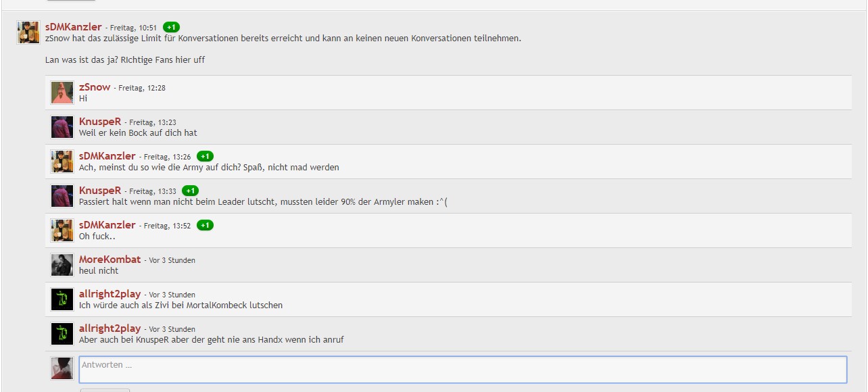Click your own avatar beside the reply field
This screenshot has height=392, width=868.
[62, 368]
